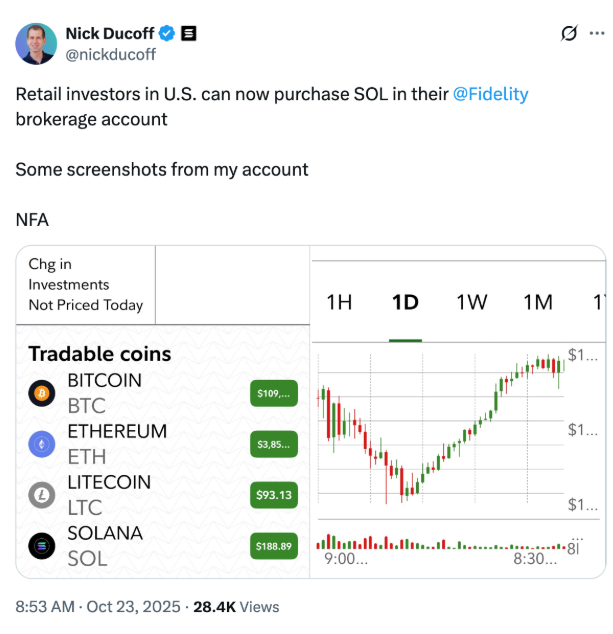613x634 pixels.
Task: Switch chart to 1W timeframe
Action: coord(472,302)
